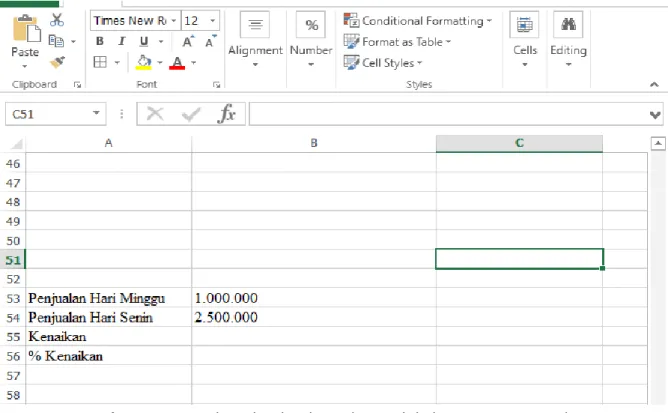This screenshot has width=668, height=413.
Task: Decrease font size with small A
Action: [x=210, y=41]
